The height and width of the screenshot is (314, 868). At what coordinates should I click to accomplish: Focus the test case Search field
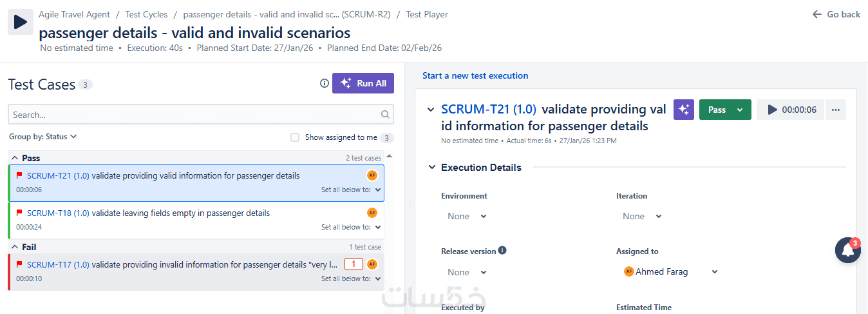(x=193, y=115)
